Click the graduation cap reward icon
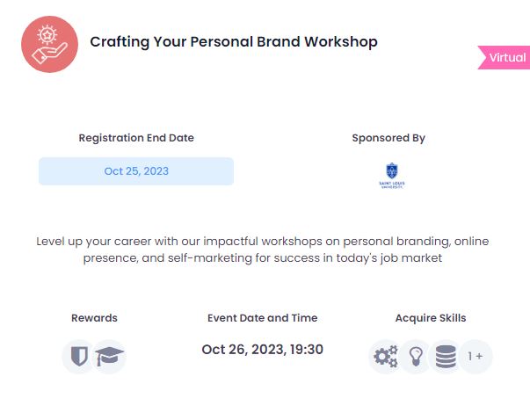Screen dimensions: 530x420 click(x=109, y=356)
